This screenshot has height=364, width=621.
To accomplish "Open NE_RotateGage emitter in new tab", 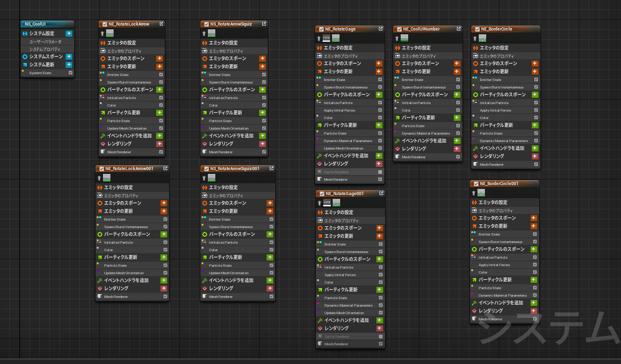I will pos(381,29).
